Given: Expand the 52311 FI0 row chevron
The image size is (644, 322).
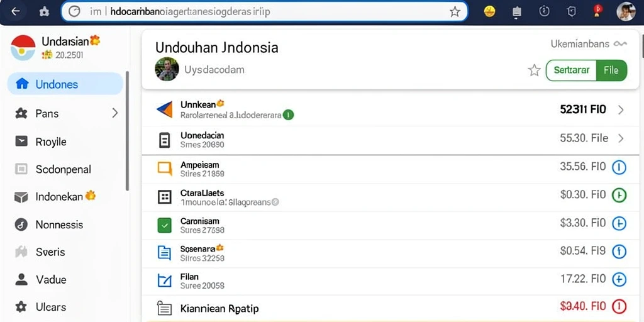Looking at the screenshot, I should tap(621, 109).
